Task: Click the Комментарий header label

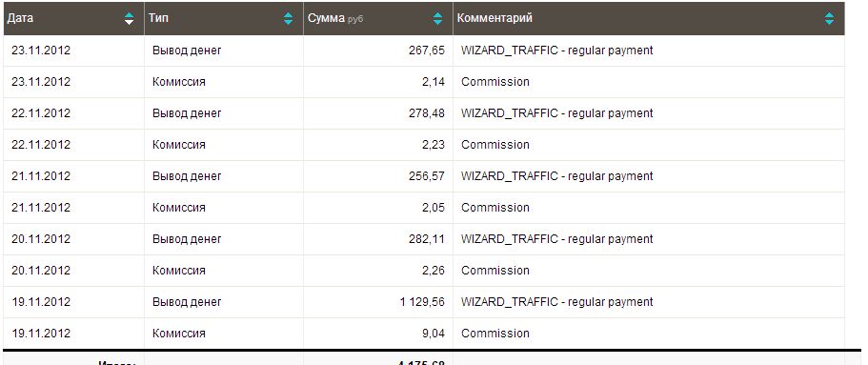Action: coord(495,18)
